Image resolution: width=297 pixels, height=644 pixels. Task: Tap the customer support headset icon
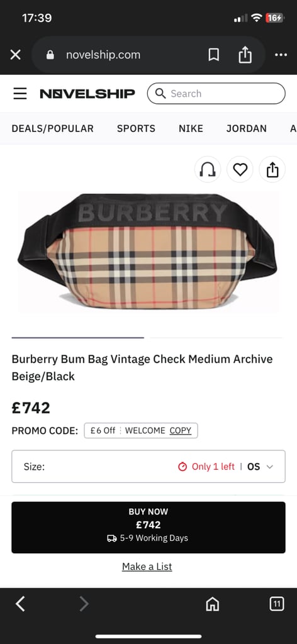[x=208, y=169]
